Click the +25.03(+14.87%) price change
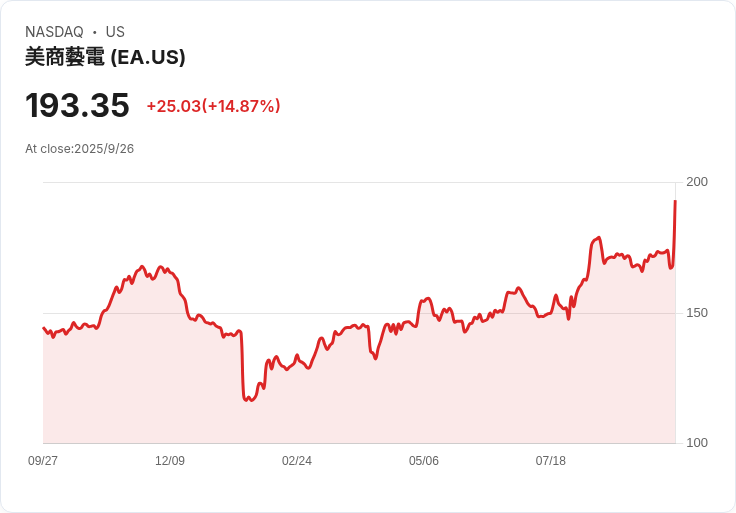This screenshot has width=736, height=513. pyautogui.click(x=213, y=106)
